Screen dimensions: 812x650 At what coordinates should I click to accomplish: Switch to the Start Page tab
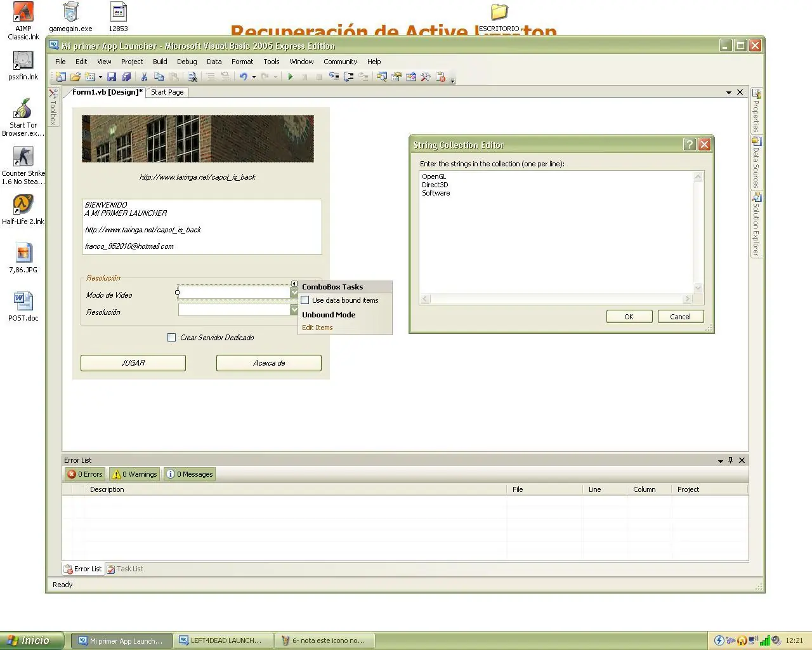click(167, 92)
